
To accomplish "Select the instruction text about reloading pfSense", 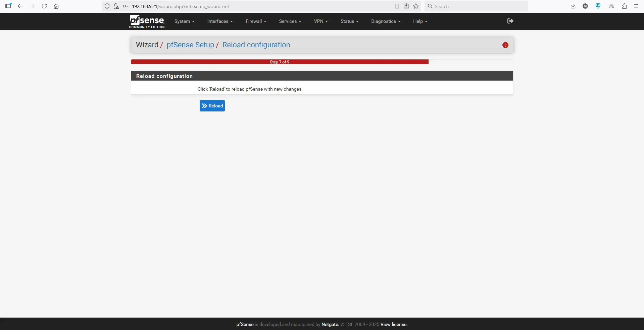I will click(x=250, y=89).
